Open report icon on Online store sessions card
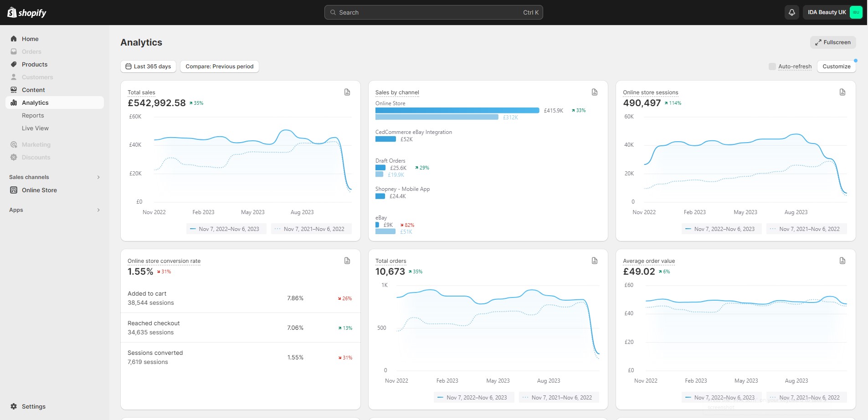The height and width of the screenshot is (420, 868). click(x=842, y=92)
